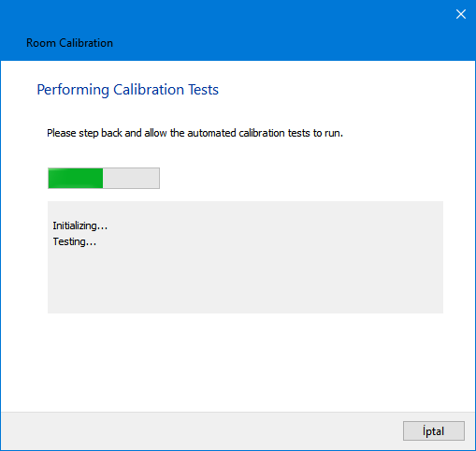Select the "Testing…" log line
The width and height of the screenshot is (476, 451).
[x=74, y=241]
